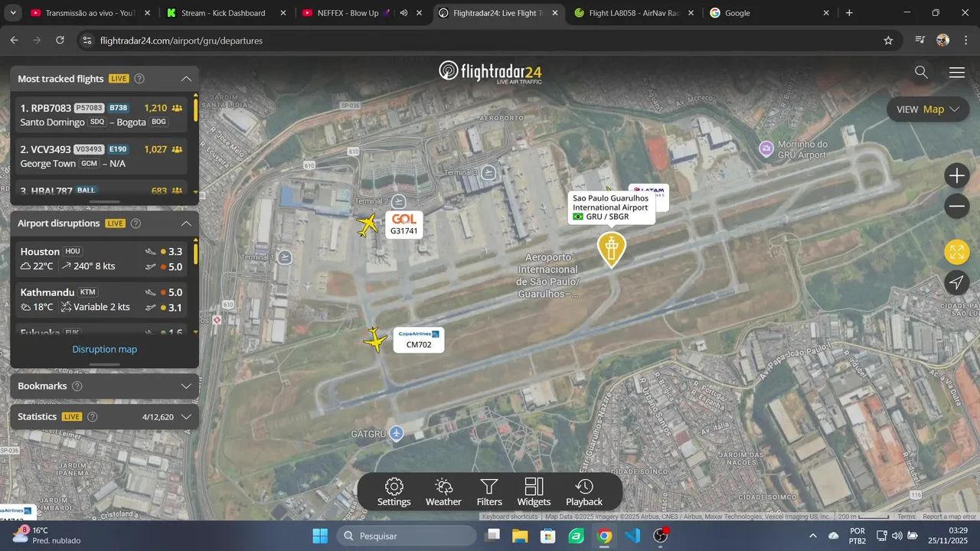This screenshot has height=551, width=980.
Task: Expand the Statistics panel
Action: 186,417
